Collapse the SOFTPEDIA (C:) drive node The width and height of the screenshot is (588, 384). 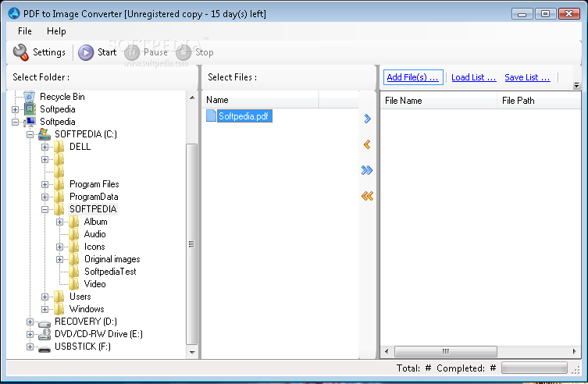coord(30,134)
